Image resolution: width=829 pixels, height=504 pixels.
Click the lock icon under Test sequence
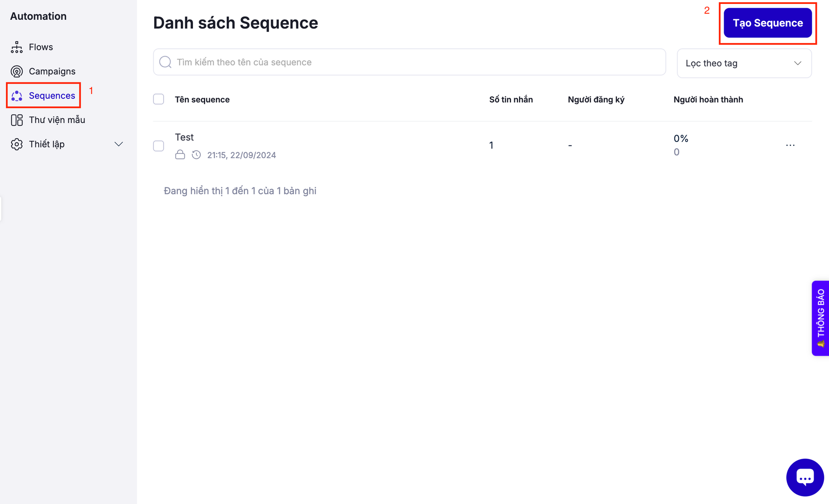pyautogui.click(x=180, y=155)
